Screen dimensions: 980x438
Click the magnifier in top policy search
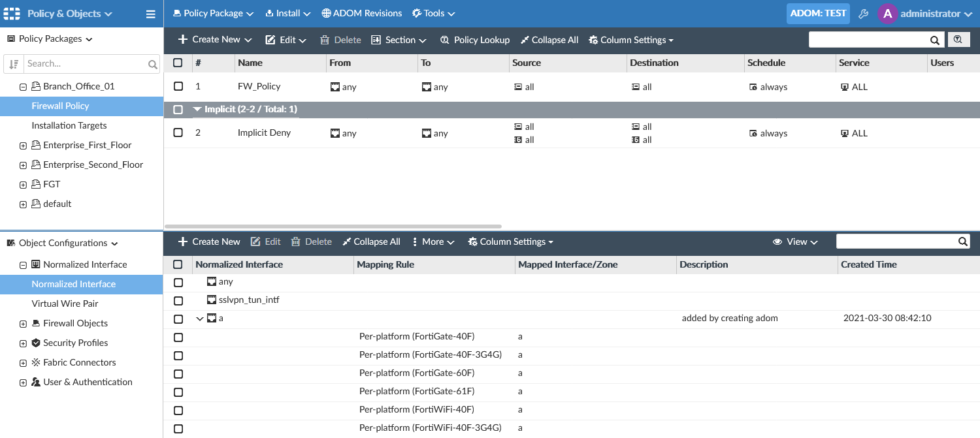pyautogui.click(x=935, y=40)
